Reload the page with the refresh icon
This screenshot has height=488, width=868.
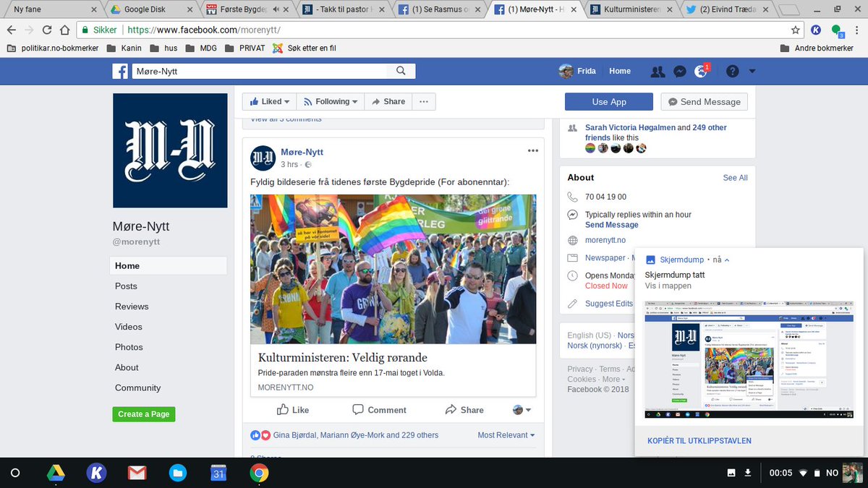point(46,31)
